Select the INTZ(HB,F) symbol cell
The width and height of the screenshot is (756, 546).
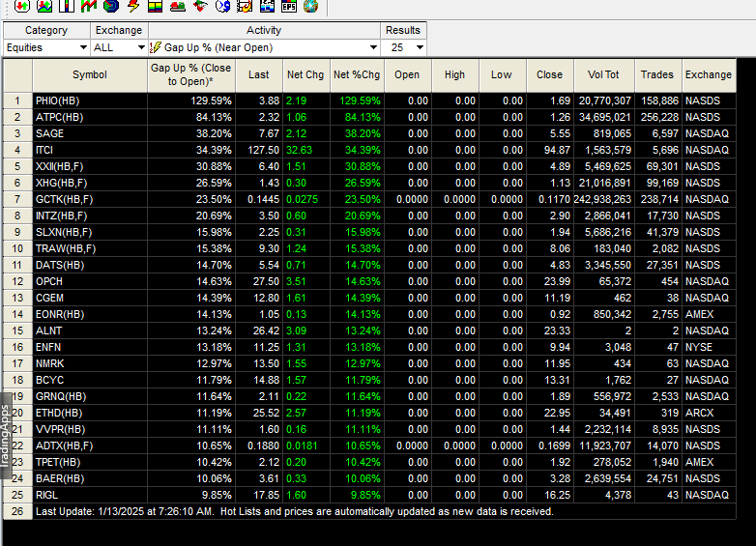[x=90, y=216]
